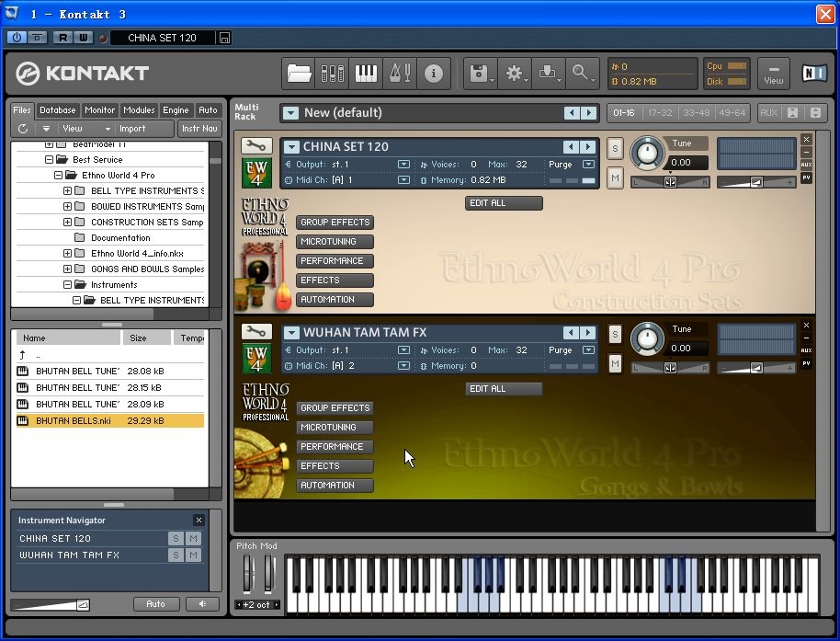Open WUHAN TAM TAM FX wrench edit icon
The width and height of the screenshot is (840, 641).
(256, 332)
